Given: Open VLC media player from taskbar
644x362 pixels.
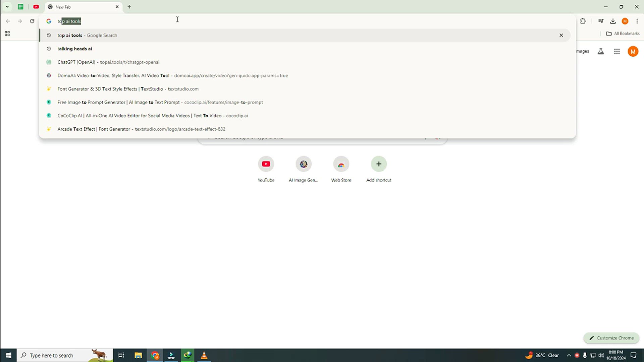Looking at the screenshot, I should 204,355.
